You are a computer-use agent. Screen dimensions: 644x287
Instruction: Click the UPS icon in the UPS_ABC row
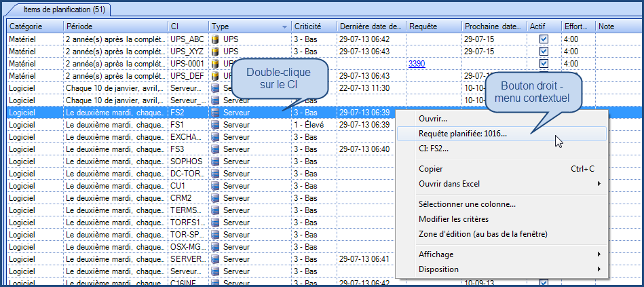[x=216, y=39]
